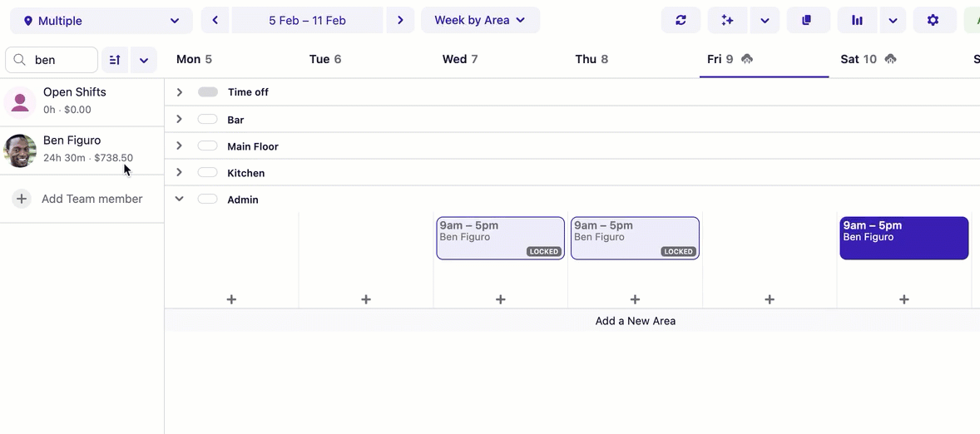Screen dimensions: 980x434
Task: Open dropdown next to sparkle icon
Action: pos(765,21)
